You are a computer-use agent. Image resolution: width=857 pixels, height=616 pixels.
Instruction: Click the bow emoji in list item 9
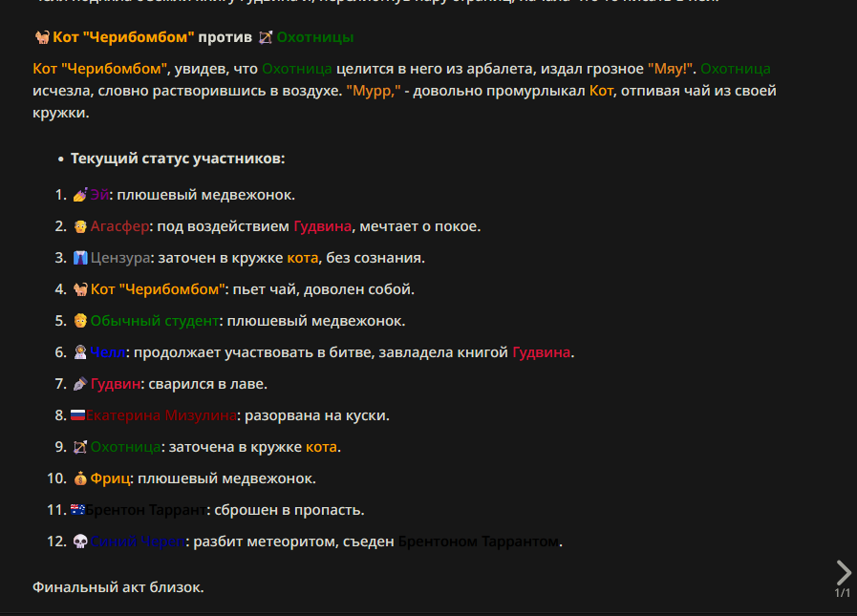click(x=80, y=447)
